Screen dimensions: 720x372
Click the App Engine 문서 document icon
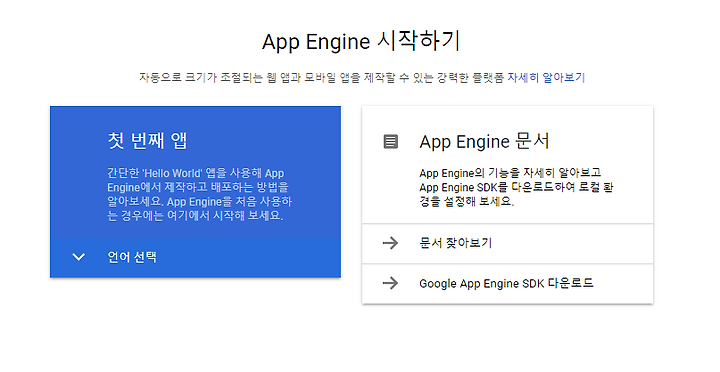point(391,141)
